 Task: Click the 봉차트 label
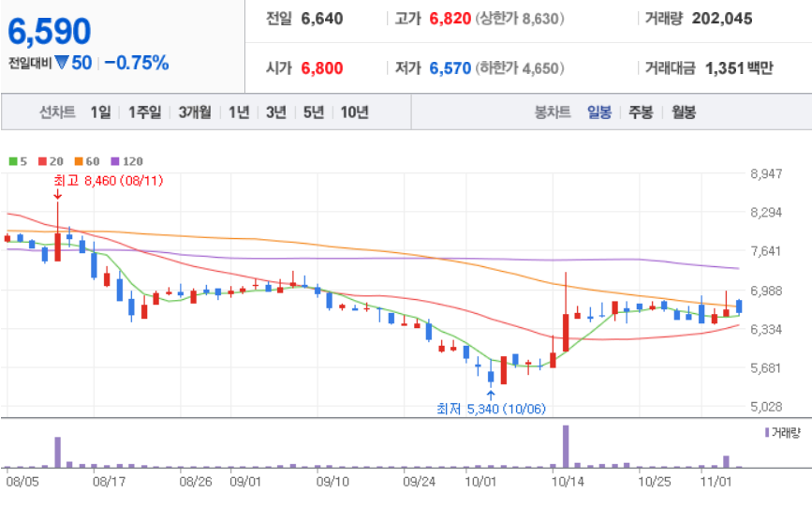coord(553,112)
